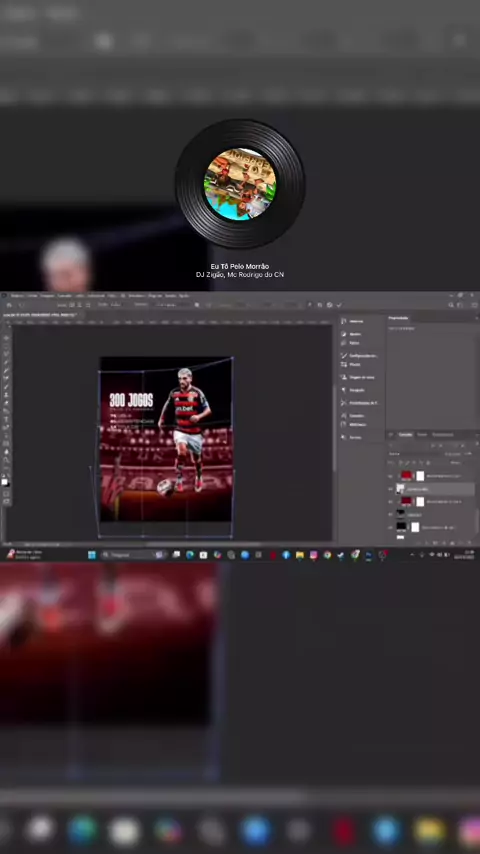Click the Windows Start button

(92, 555)
